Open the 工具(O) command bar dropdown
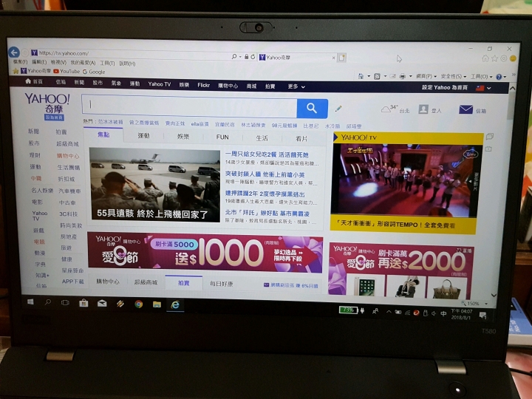Viewport: 532px width, 399px height. coord(481,77)
